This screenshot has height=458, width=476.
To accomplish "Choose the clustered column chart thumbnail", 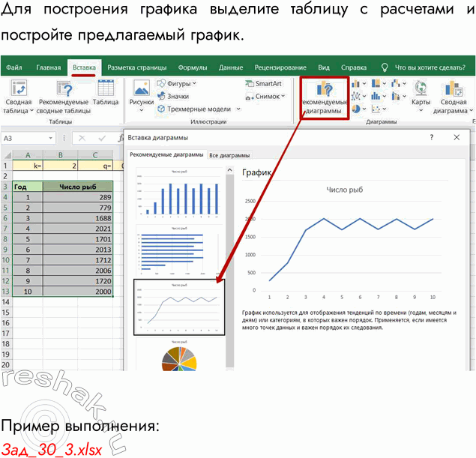I will (x=179, y=195).
